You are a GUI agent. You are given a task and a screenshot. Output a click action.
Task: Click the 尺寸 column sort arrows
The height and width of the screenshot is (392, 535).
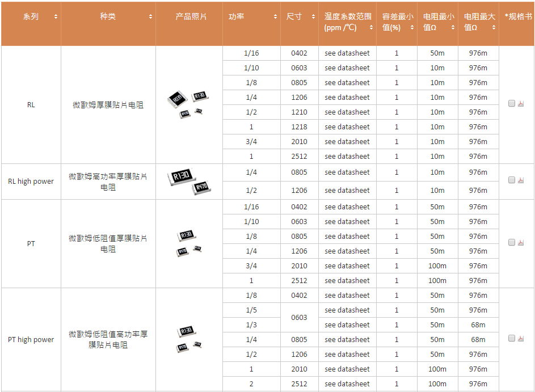point(313,17)
